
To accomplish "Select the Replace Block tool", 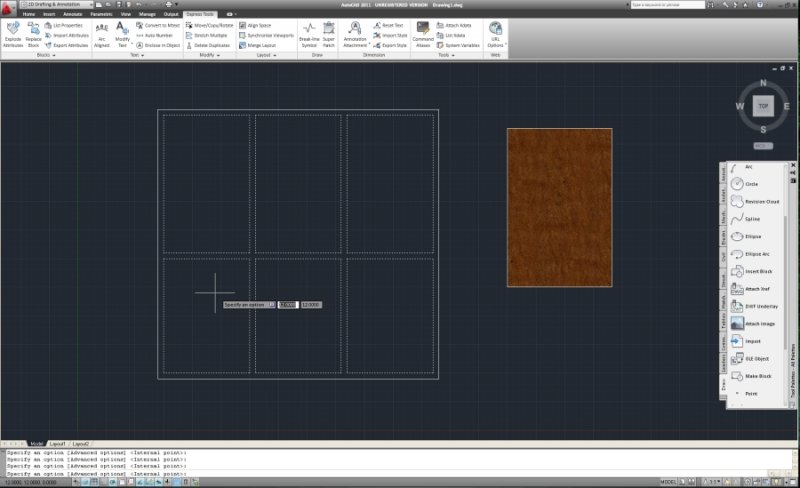I will pos(34,35).
